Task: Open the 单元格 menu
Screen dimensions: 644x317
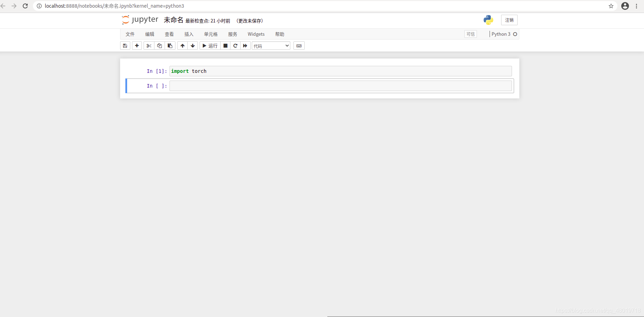Action: coord(211,34)
